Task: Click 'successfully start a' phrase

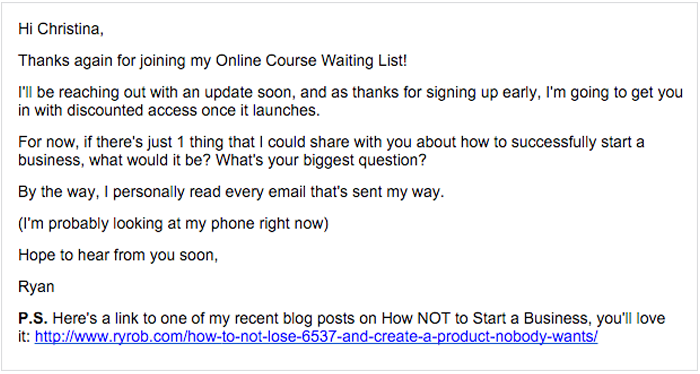Action: [x=578, y=142]
